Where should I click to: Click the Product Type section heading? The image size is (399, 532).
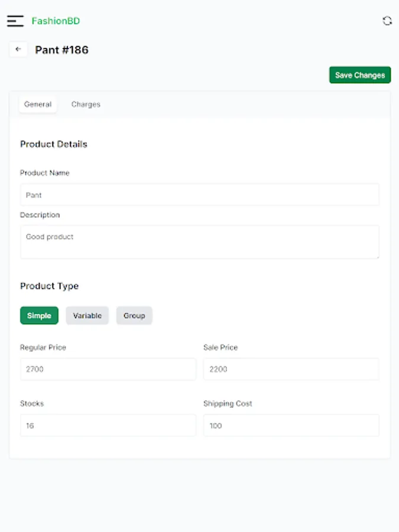coord(49,286)
